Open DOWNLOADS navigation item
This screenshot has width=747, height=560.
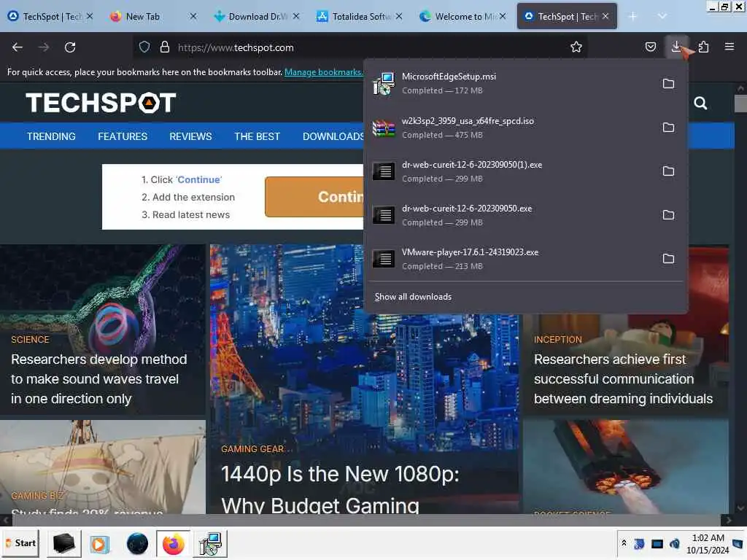[333, 136]
